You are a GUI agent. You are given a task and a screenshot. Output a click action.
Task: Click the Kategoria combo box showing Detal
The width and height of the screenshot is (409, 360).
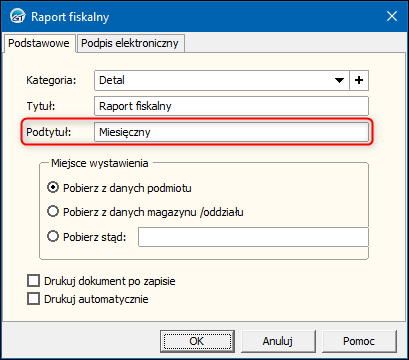coord(222,80)
